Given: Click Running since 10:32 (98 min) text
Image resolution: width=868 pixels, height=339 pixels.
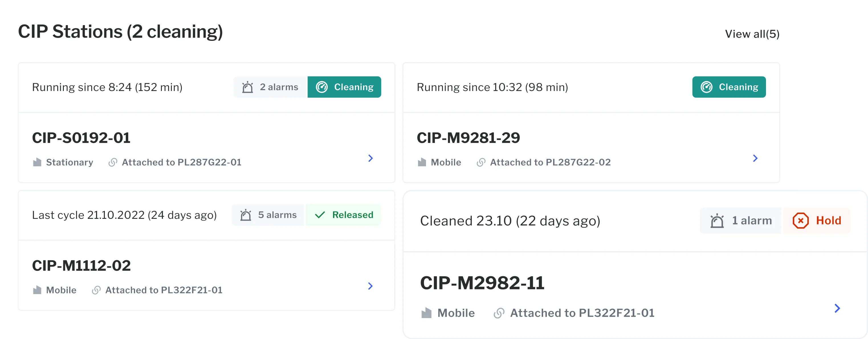Looking at the screenshot, I should point(492,87).
